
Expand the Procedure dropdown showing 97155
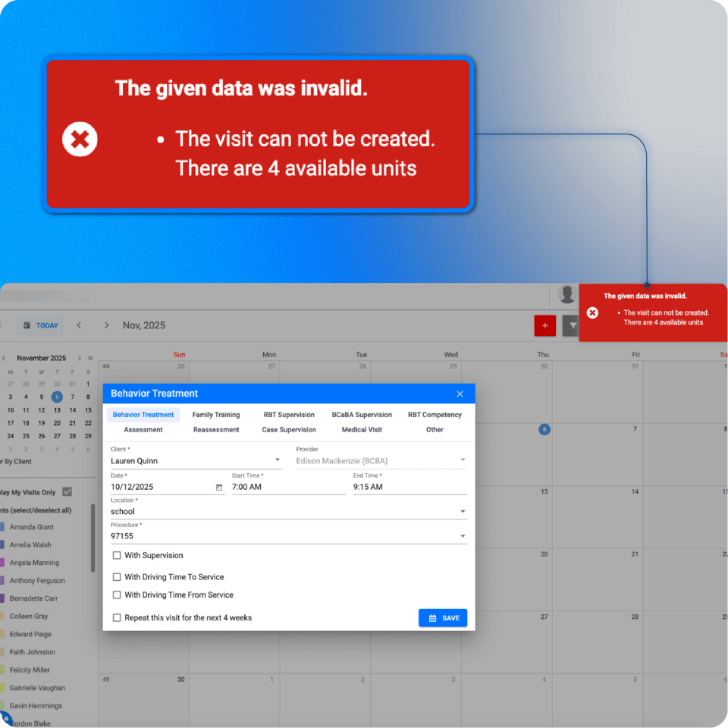pyautogui.click(x=463, y=536)
